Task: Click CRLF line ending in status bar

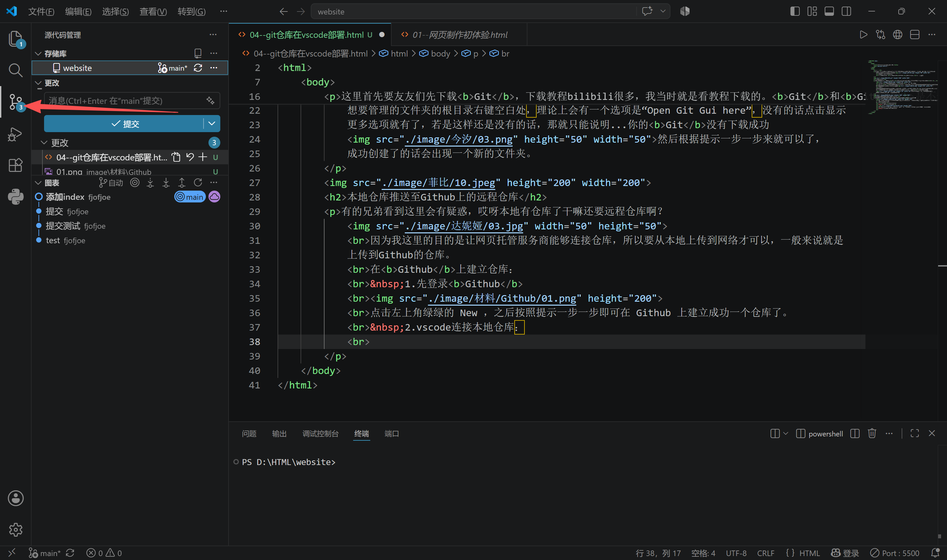Action: click(x=765, y=553)
